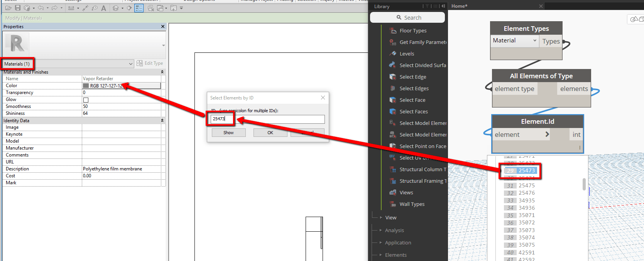Click the Select Face node icon
This screenshot has width=644, height=261.
pos(393,100)
